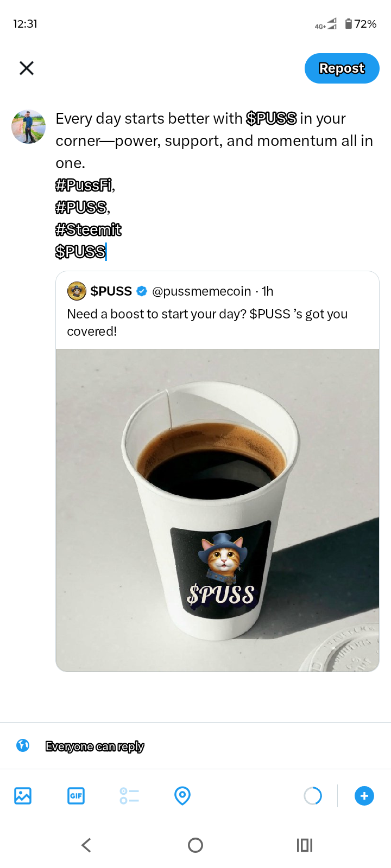
Task: Open recent apps from navigation bar
Action: point(305,845)
